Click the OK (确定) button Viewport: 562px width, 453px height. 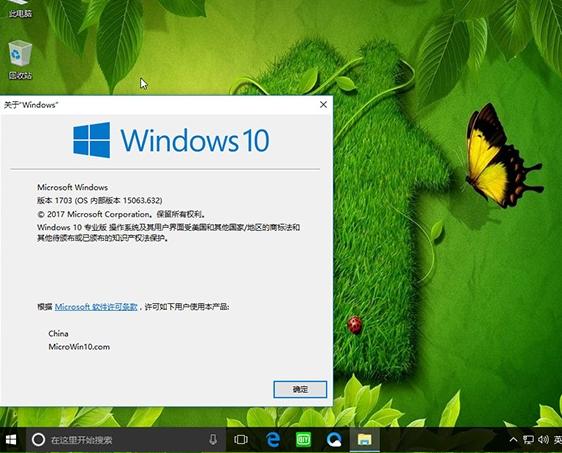pos(300,390)
